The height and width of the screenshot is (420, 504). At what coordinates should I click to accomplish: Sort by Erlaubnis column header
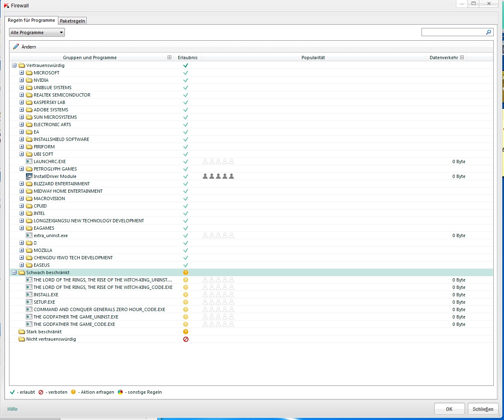188,58
